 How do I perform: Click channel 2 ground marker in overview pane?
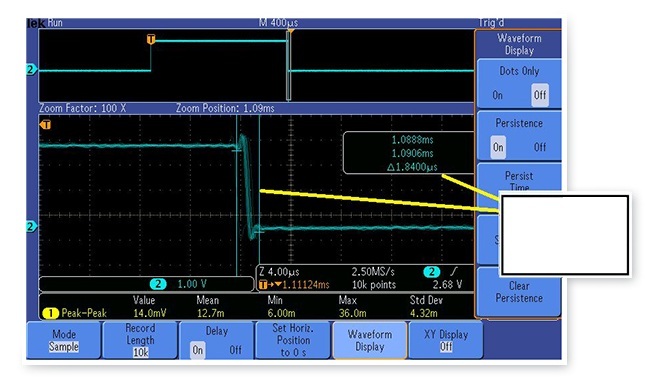[31, 70]
